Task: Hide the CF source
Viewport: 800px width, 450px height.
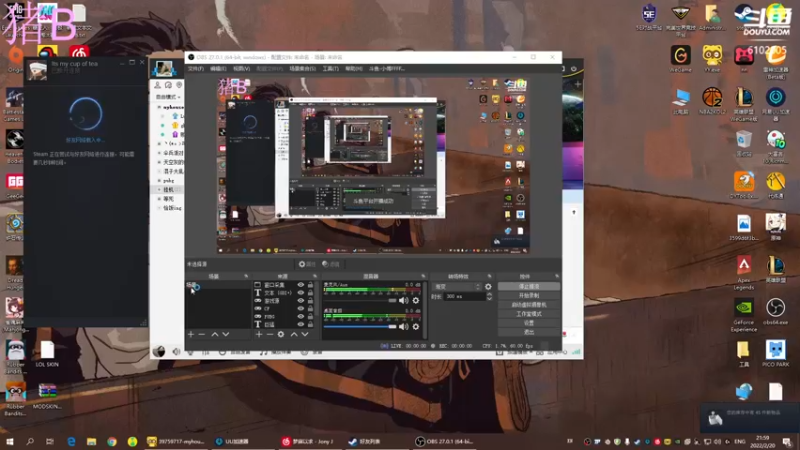Action: pyautogui.click(x=301, y=309)
